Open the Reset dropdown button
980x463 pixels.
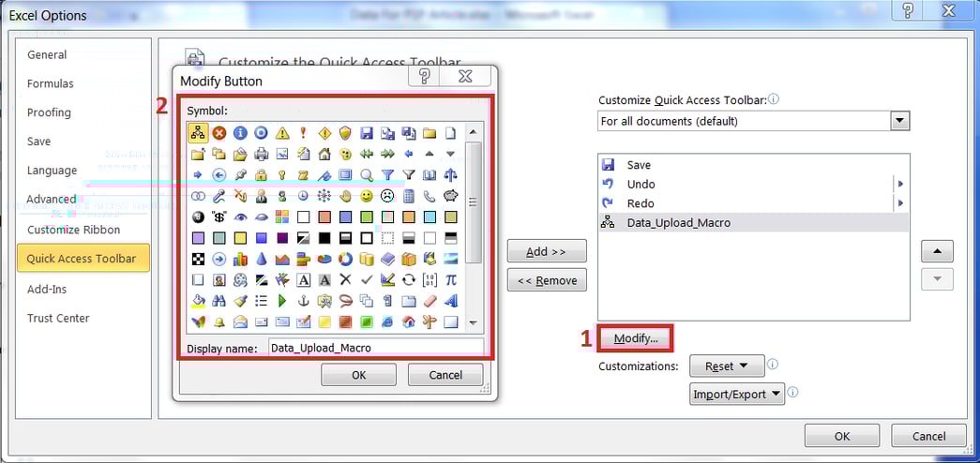(727, 366)
